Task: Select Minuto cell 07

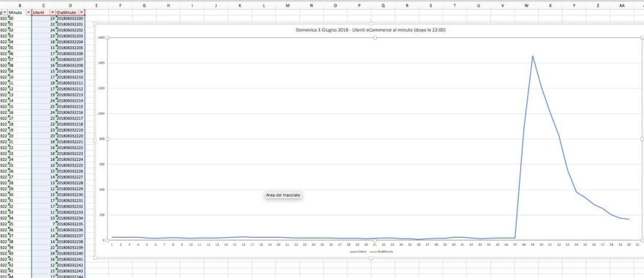Action: [19, 59]
